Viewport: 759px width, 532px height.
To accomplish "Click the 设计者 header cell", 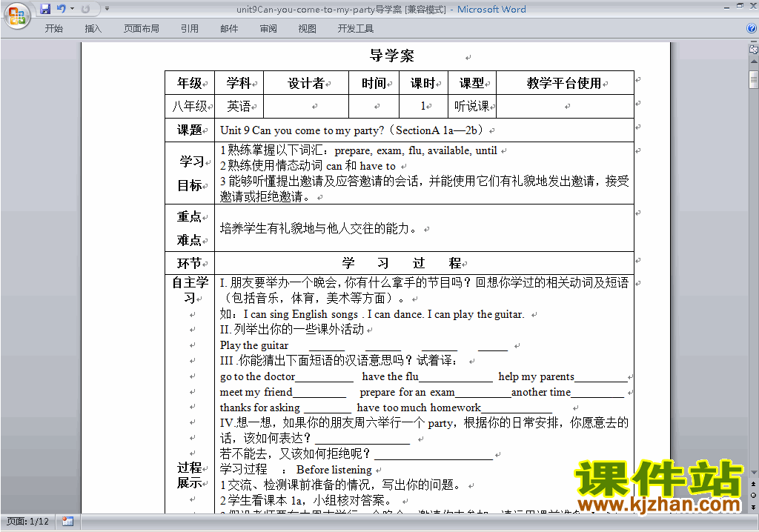I will tap(306, 83).
